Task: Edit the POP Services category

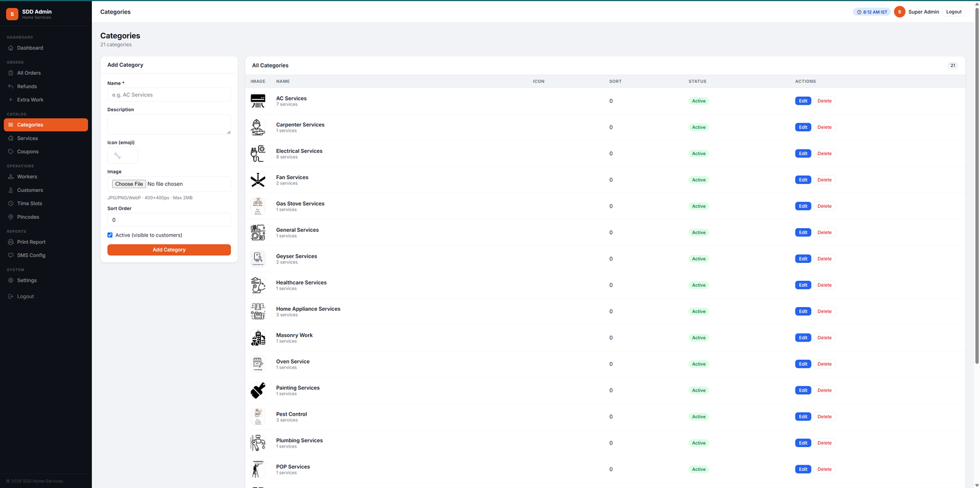Action: point(803,470)
